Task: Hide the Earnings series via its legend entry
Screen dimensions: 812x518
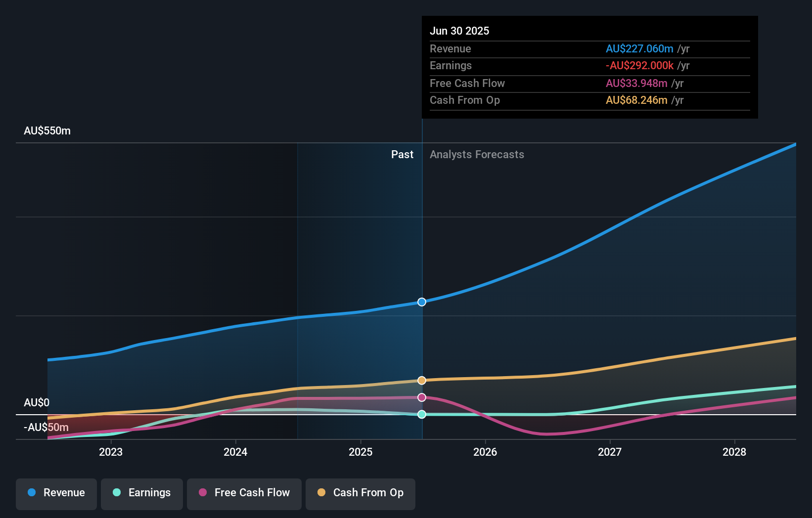Action: click(x=142, y=494)
